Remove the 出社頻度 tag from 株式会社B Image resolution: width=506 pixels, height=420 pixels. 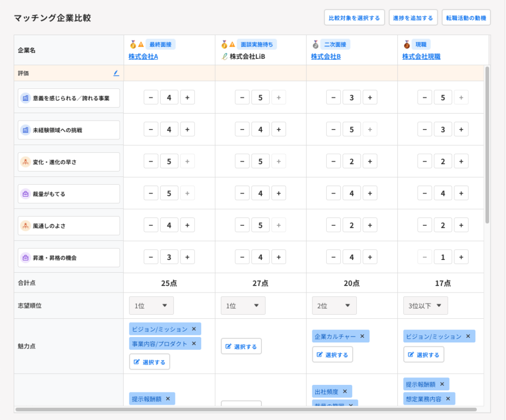point(345,392)
